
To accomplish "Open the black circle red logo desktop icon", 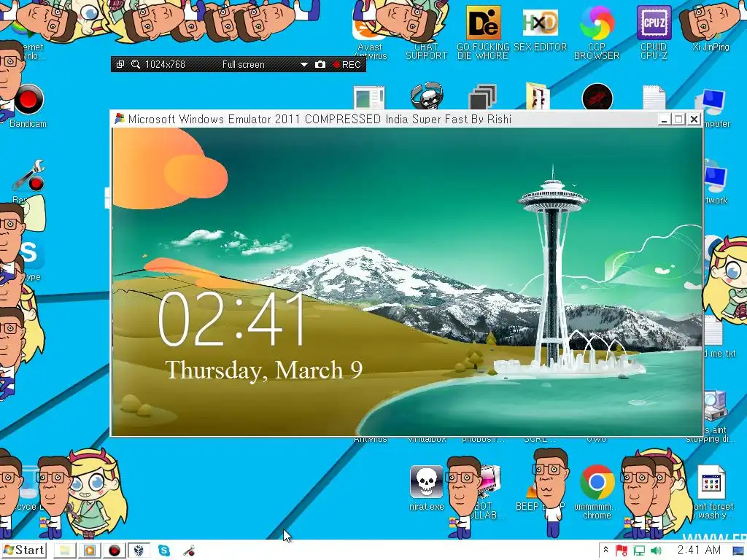I will [597, 97].
